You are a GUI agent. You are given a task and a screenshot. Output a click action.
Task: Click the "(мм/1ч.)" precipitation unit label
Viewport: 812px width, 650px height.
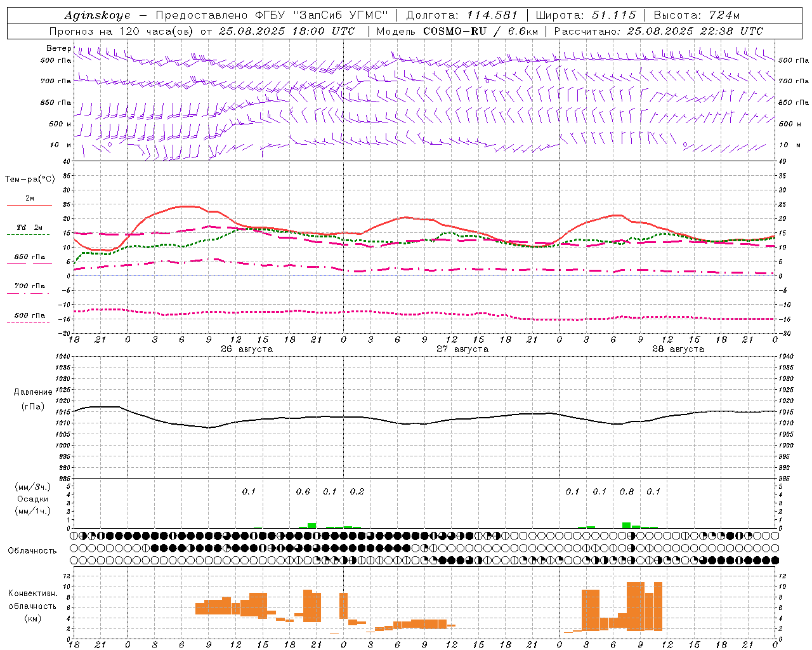33,511
